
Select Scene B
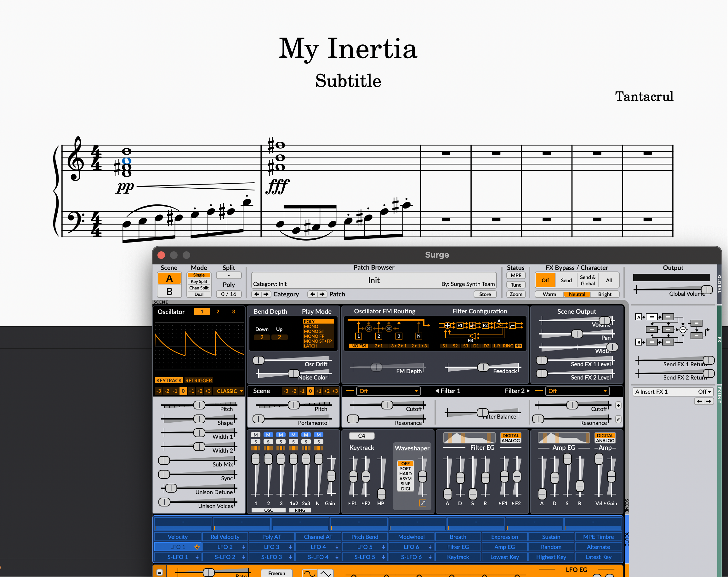click(x=169, y=291)
